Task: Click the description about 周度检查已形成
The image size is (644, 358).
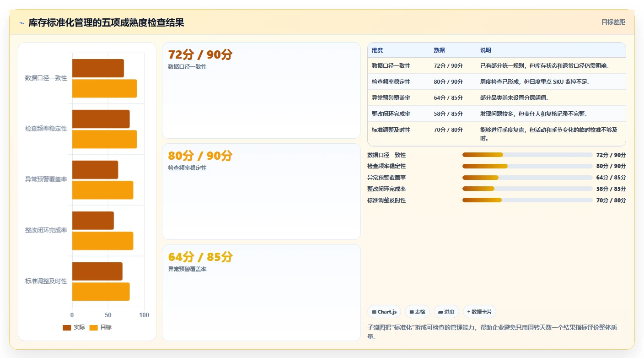Action: pos(536,82)
